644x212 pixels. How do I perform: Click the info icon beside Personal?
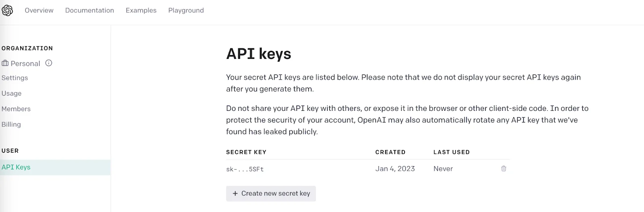pos(49,63)
